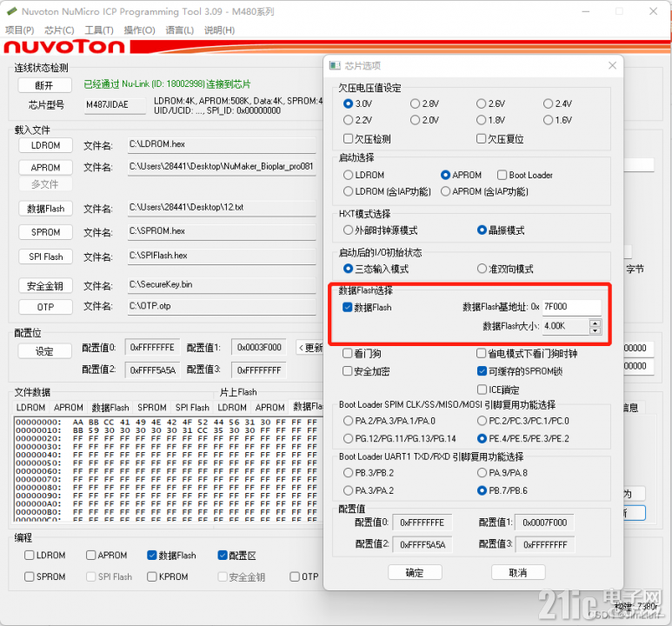Image resolution: width=672 pixels, height=626 pixels.
Task: Switch to file data SPI Flash tab
Action: (192, 407)
